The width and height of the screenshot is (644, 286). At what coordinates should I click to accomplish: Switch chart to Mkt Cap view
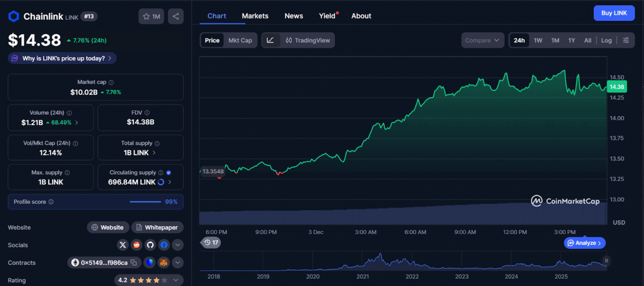[x=240, y=40]
